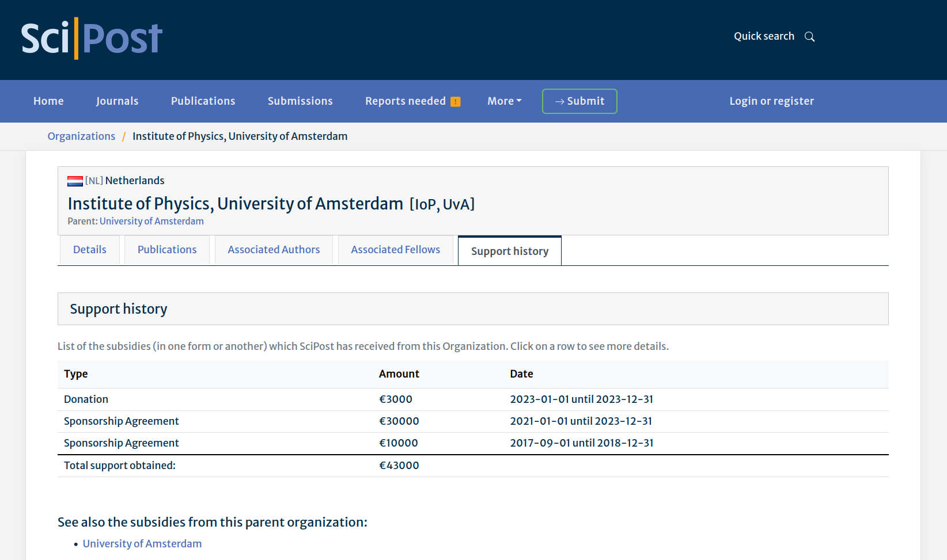Open the Home menu item
Screen dimensions: 947x560
coord(48,101)
